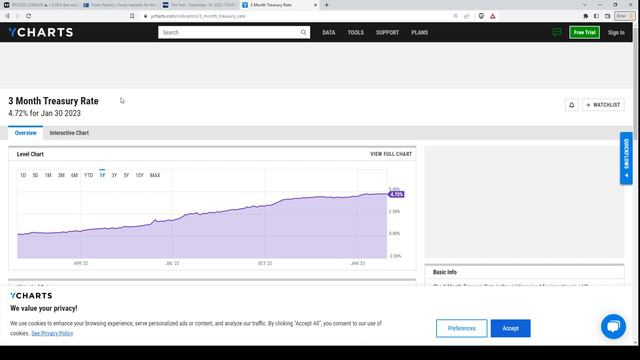
Task: Set chart range to 1Y
Action: pos(102,175)
